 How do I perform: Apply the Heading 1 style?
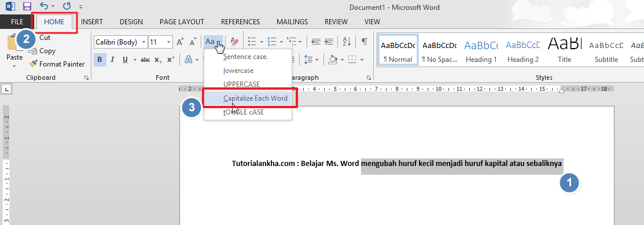[x=481, y=50]
